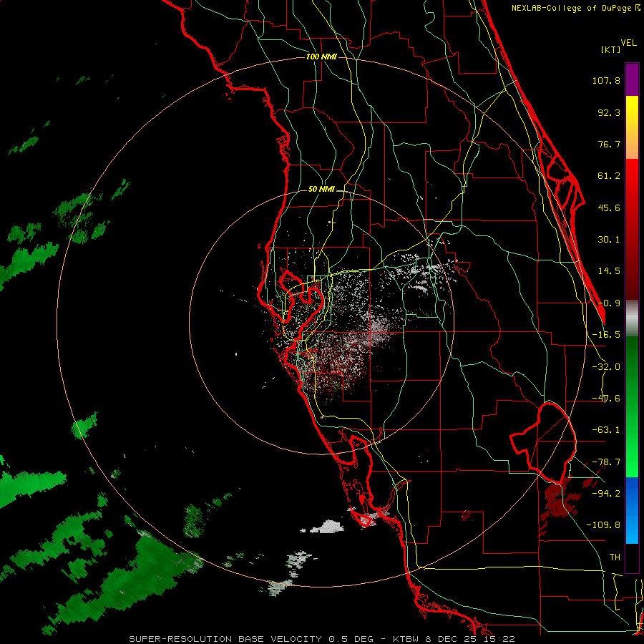Screen dimensions: 644x644
Task: Click the "15:22" time in caption
Action: [499, 639]
